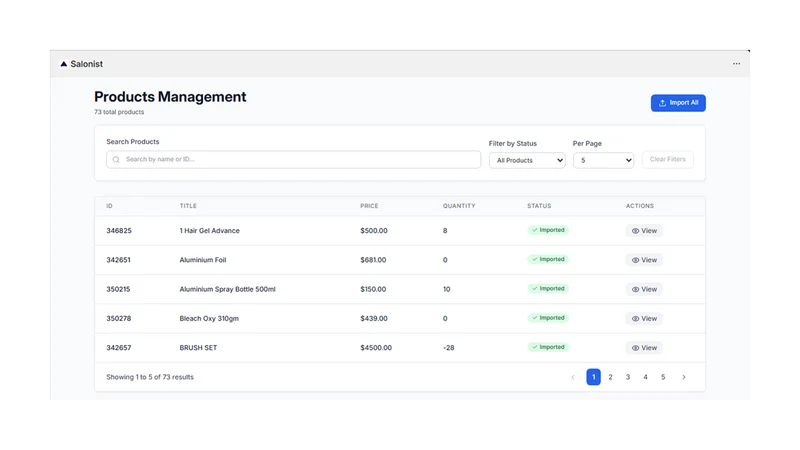Click the QUANTITY column header
The image size is (800, 450).
459,206
